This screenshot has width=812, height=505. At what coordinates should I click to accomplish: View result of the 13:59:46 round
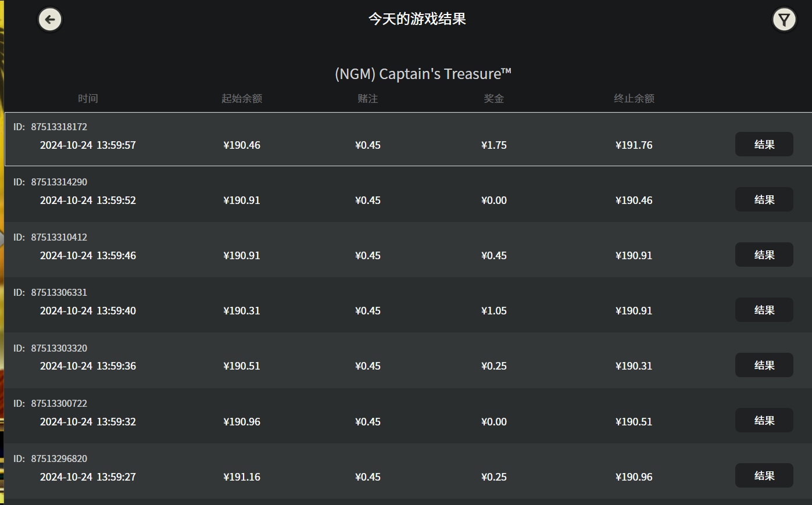click(x=764, y=255)
